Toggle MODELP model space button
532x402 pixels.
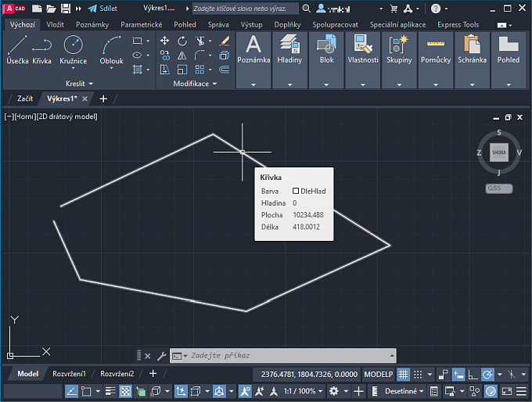tap(379, 374)
